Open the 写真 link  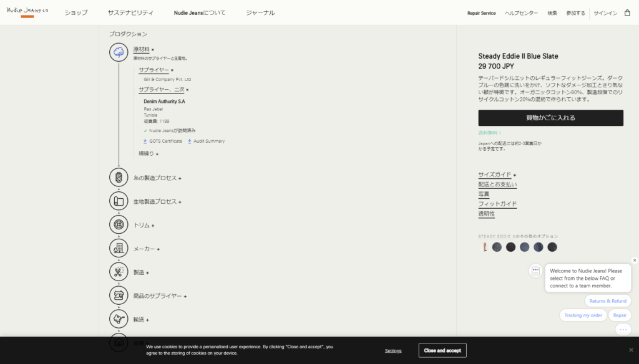(x=484, y=194)
